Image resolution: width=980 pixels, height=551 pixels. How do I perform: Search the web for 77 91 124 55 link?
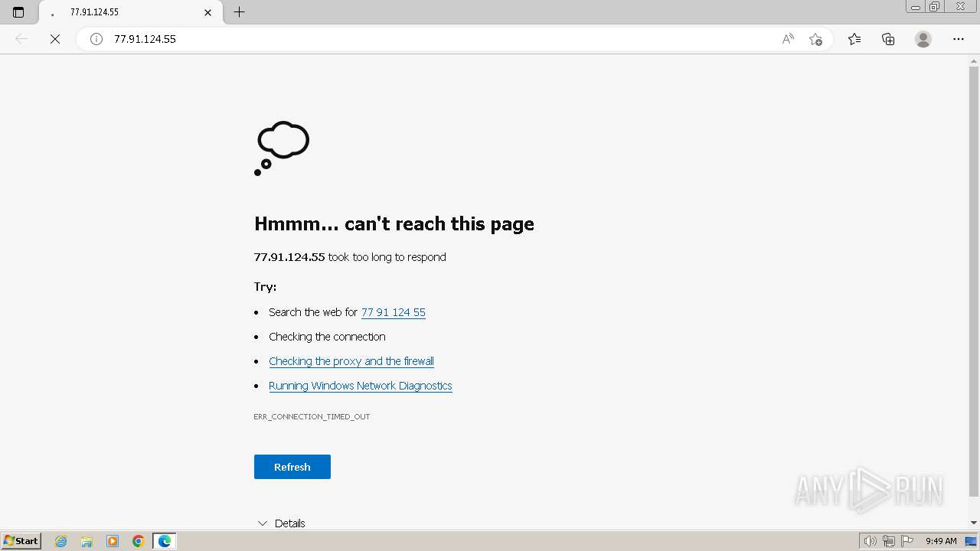click(x=393, y=312)
